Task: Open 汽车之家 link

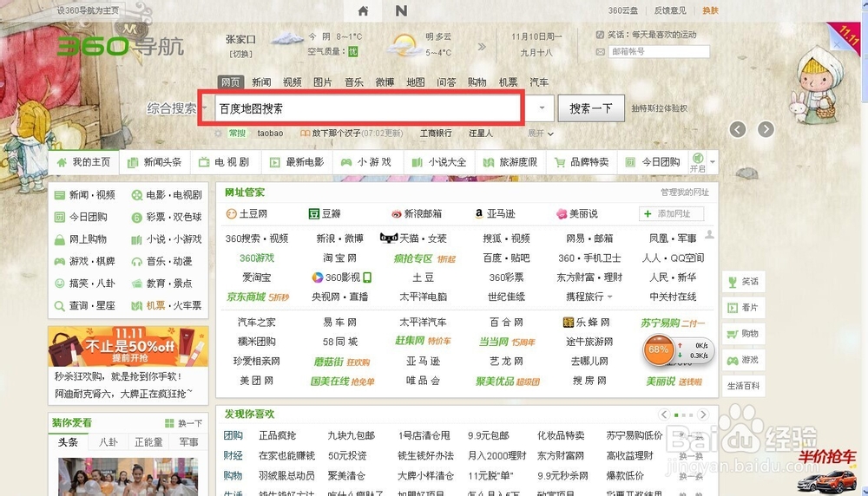Action: click(256, 322)
